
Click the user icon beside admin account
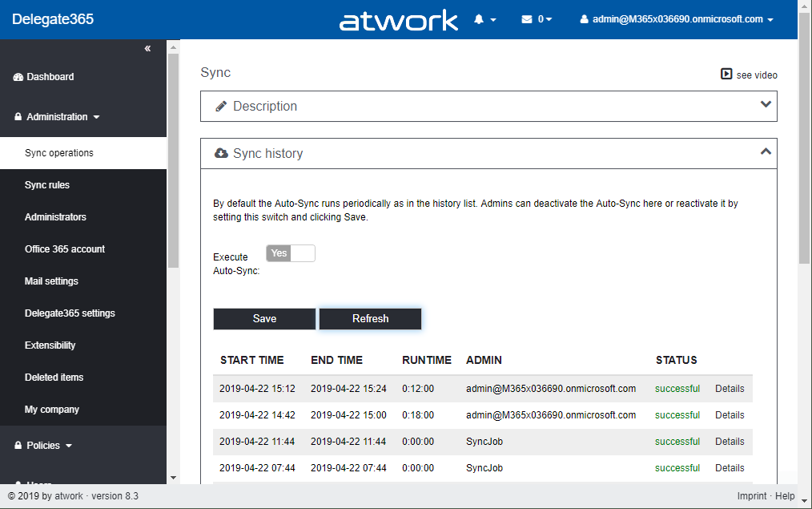[584, 19]
